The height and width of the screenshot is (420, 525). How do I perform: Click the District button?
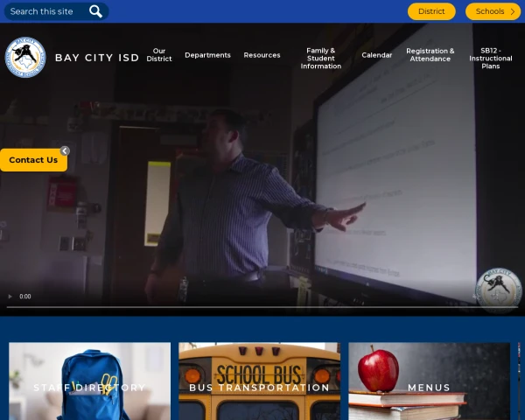431,11
